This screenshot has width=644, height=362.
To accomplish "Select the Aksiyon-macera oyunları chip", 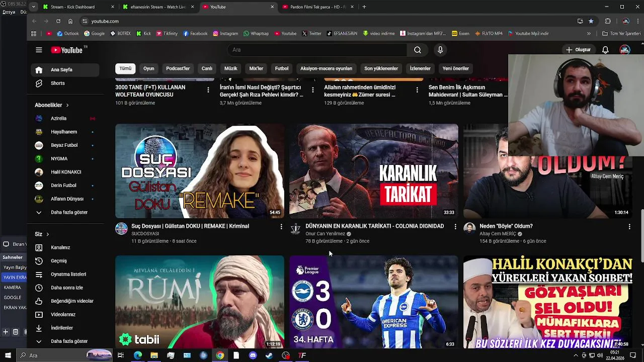I will (x=326, y=68).
